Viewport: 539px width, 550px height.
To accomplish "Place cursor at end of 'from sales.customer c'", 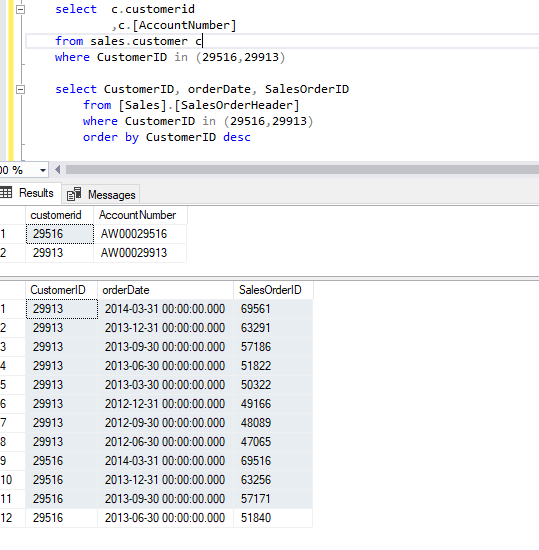I will 202,41.
